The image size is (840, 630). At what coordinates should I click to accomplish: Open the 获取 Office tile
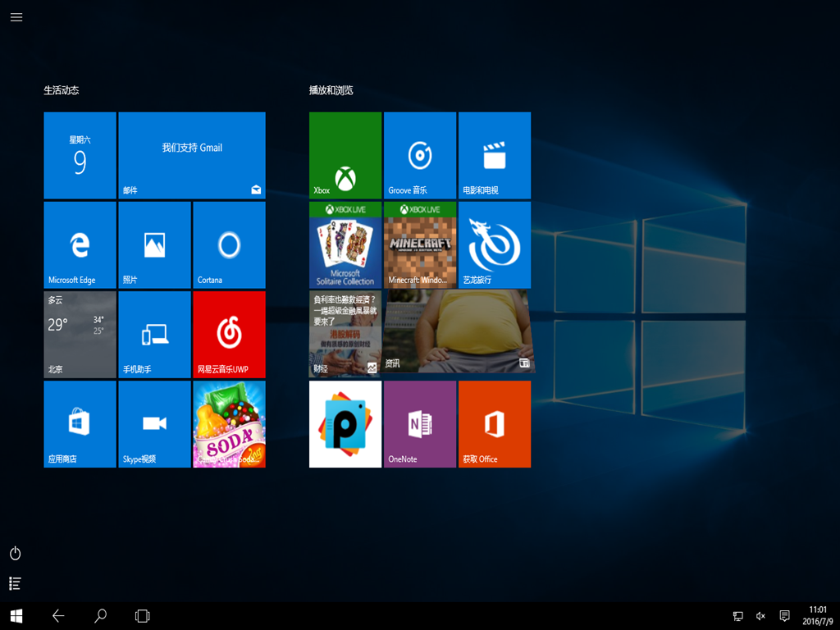click(495, 424)
